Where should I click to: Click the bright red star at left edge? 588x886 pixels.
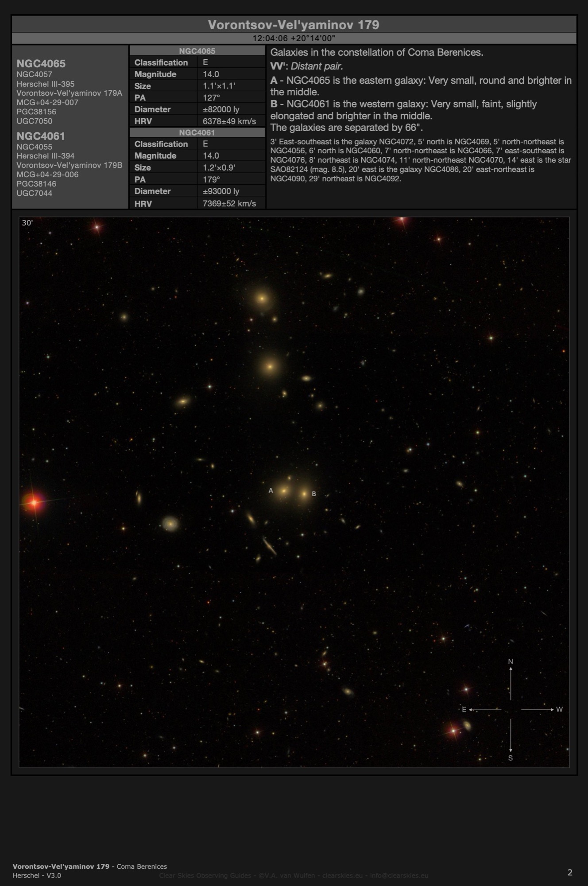point(34,502)
